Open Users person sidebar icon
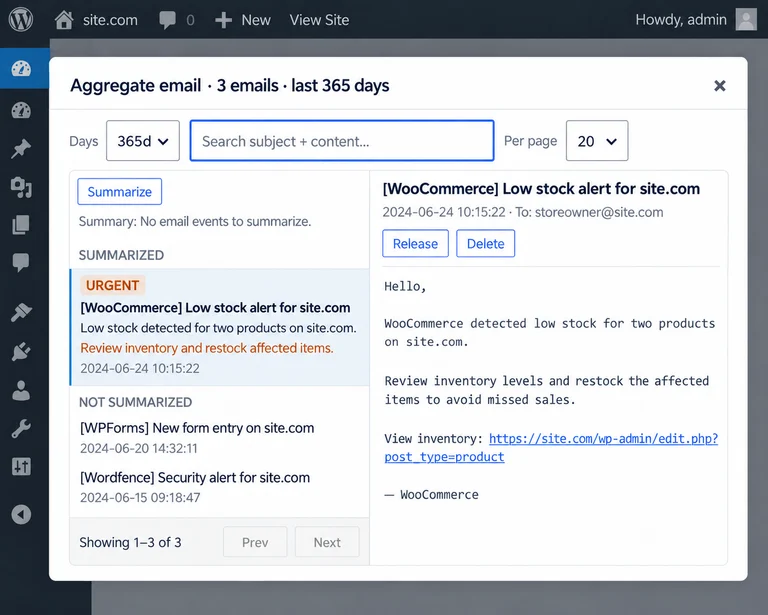The height and width of the screenshot is (615, 768). point(21,390)
